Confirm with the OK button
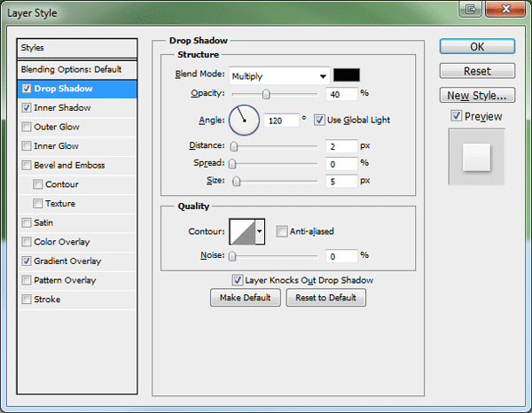Viewport: 532px width, 413px height. pyautogui.click(x=477, y=46)
